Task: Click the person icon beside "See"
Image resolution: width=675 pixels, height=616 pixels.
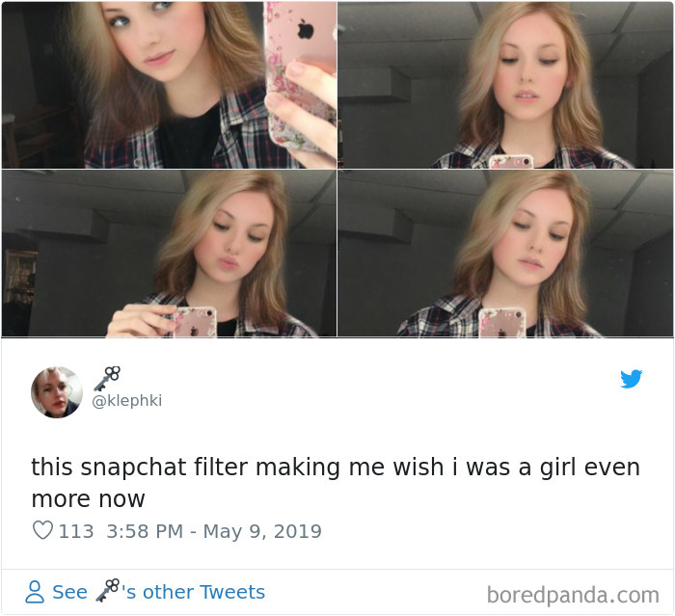Action: tap(35, 591)
